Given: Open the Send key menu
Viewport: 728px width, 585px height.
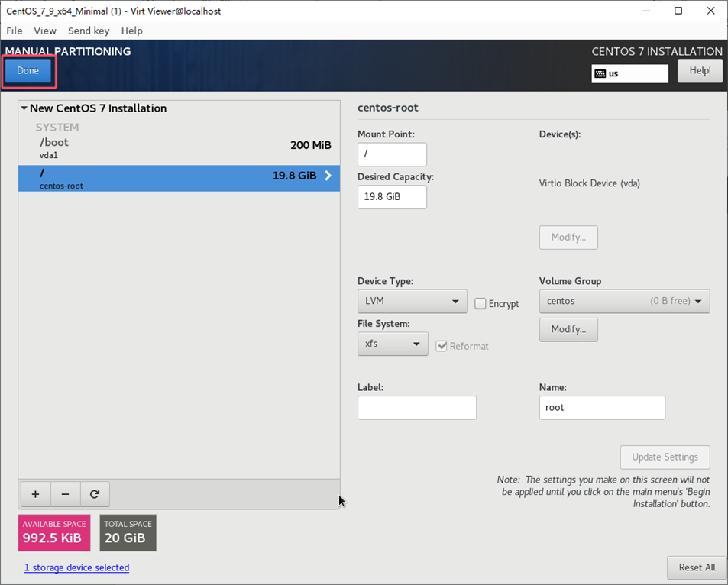Looking at the screenshot, I should pyautogui.click(x=89, y=31).
